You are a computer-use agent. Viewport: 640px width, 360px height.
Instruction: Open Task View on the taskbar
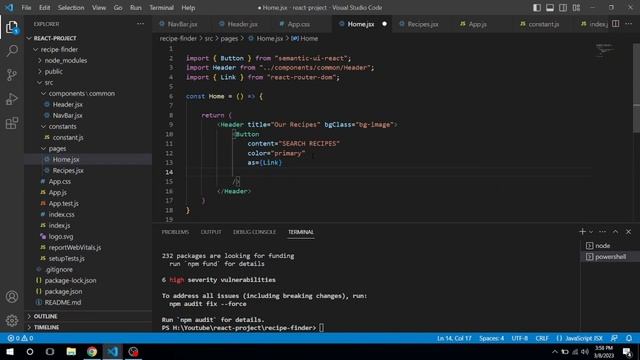[50, 351]
